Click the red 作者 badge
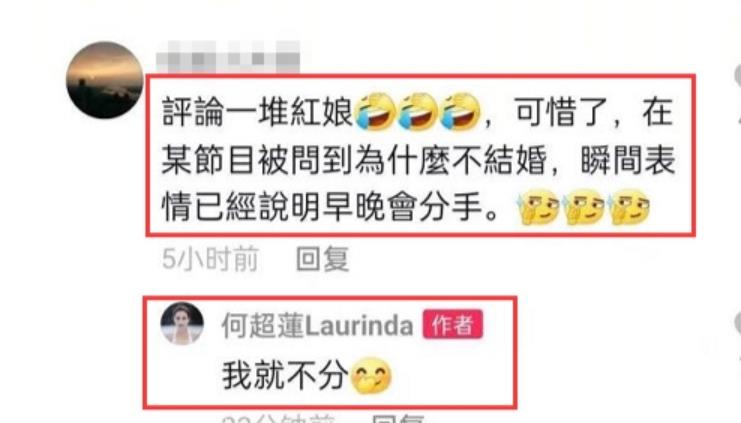 pyautogui.click(x=453, y=324)
